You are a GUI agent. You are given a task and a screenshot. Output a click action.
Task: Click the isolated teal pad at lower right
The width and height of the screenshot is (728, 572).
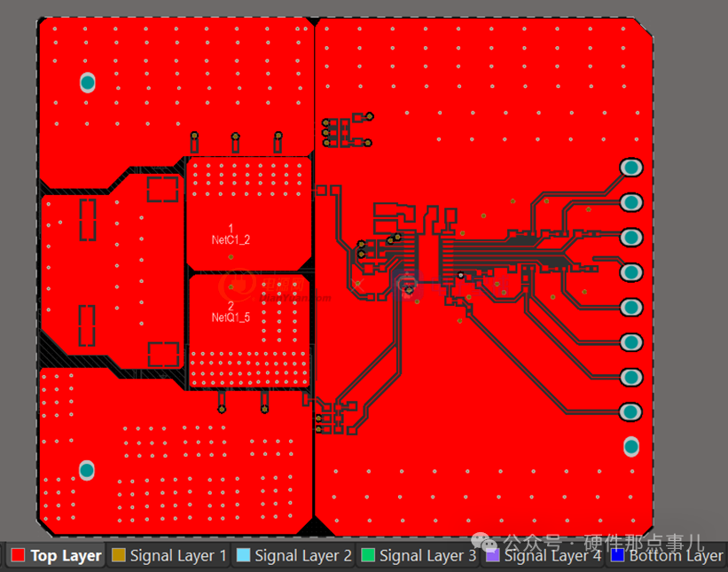coord(630,446)
